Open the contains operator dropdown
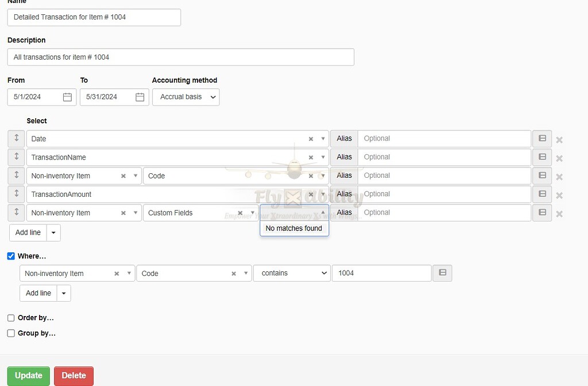This screenshot has height=386, width=588. (x=292, y=273)
